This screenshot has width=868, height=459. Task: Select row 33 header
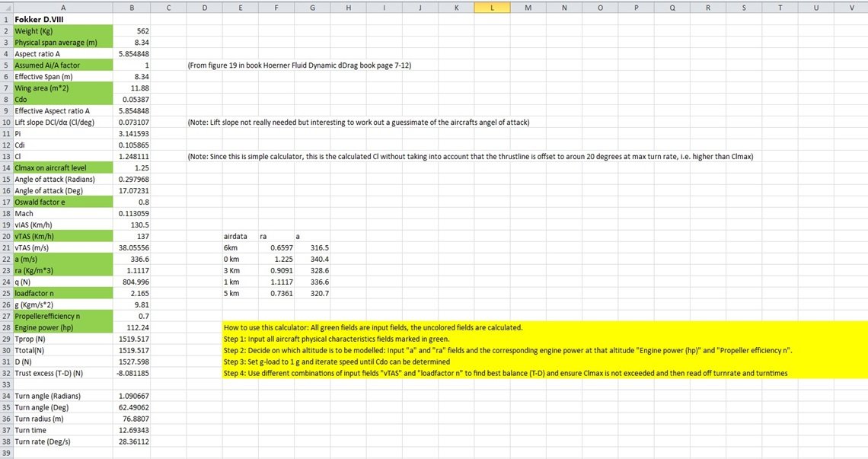pos(6,385)
